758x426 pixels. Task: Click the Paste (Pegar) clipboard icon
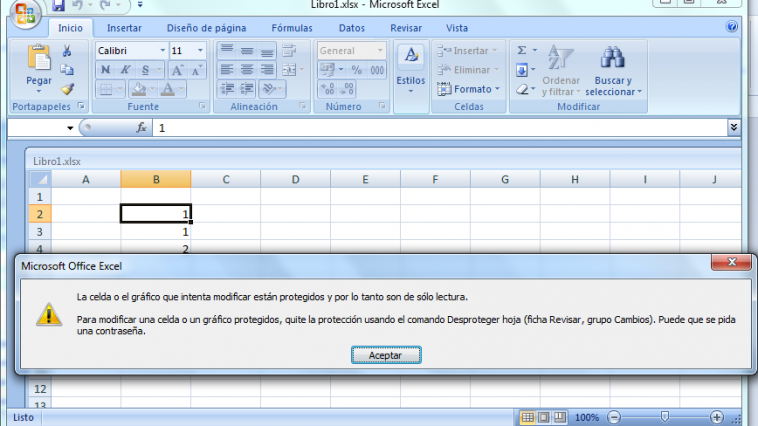pyautogui.click(x=39, y=59)
